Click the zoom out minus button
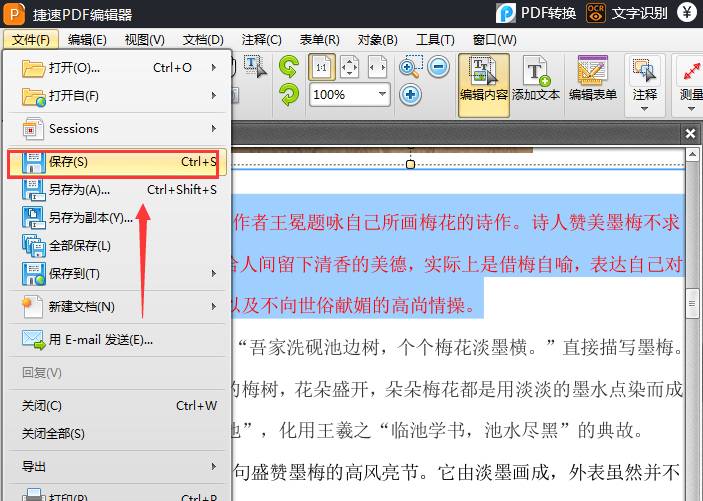The height and width of the screenshot is (501, 703). 438,67
